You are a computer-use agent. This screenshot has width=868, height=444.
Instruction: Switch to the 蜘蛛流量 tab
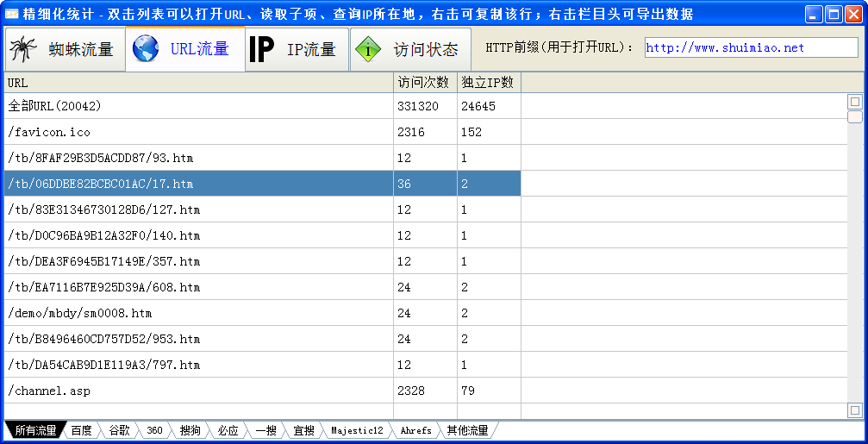(65, 49)
